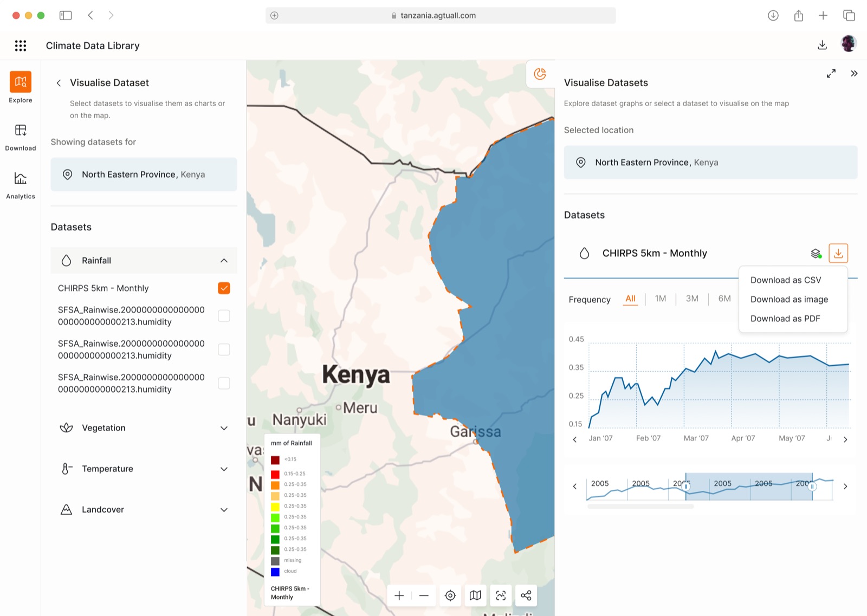The image size is (867, 616).
Task: Zoom in on the map
Action: point(399,595)
